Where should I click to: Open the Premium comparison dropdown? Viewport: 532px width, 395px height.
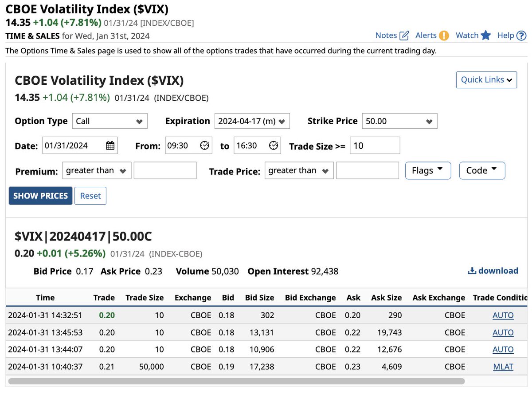96,170
